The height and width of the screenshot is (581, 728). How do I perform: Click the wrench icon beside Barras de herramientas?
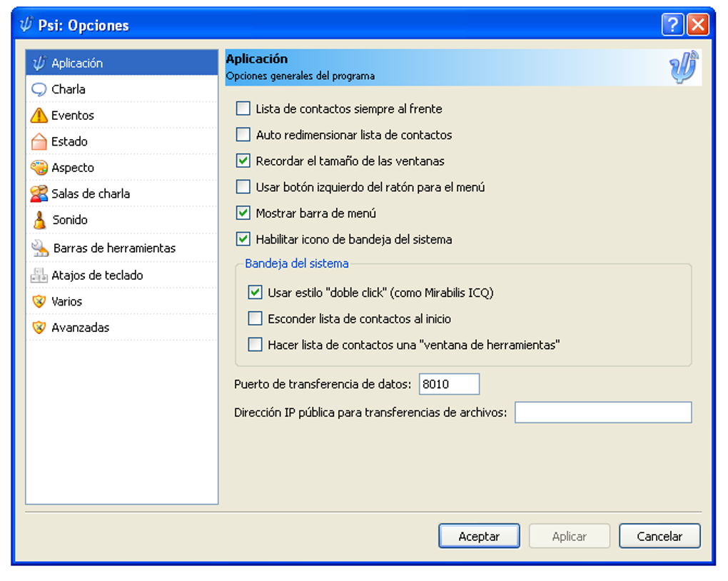(x=40, y=248)
